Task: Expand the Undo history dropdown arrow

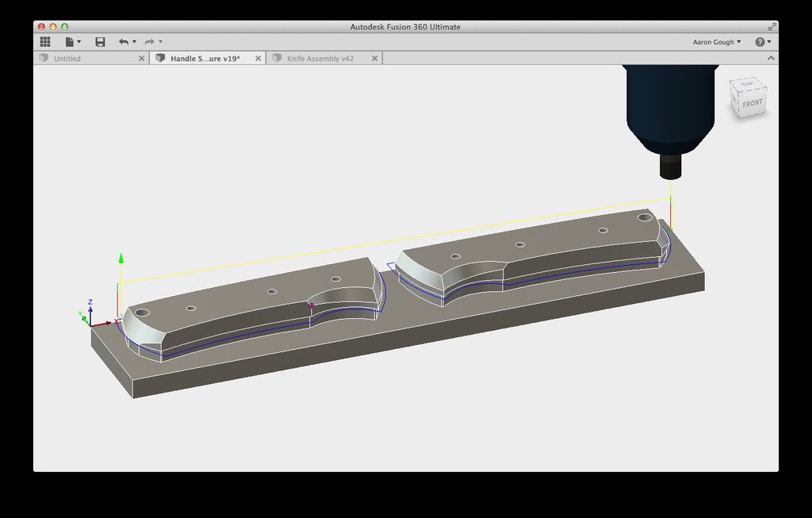Action: 134,42
